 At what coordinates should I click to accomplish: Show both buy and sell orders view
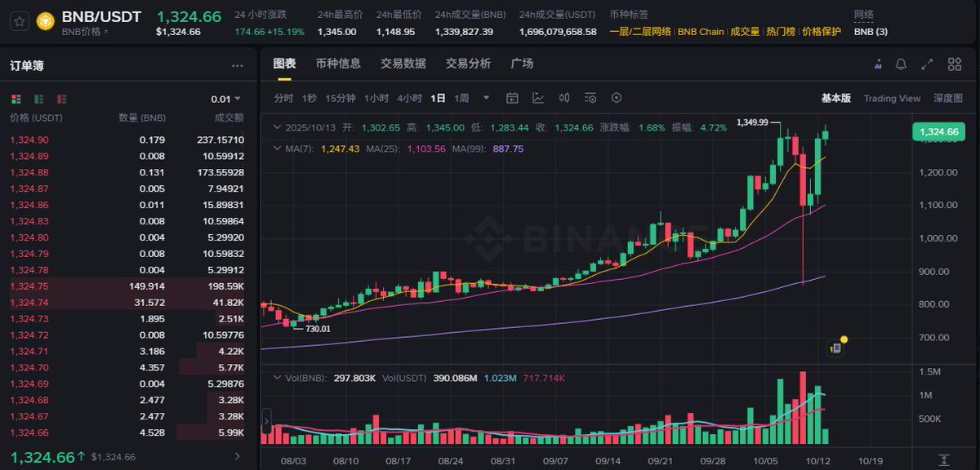point(16,99)
